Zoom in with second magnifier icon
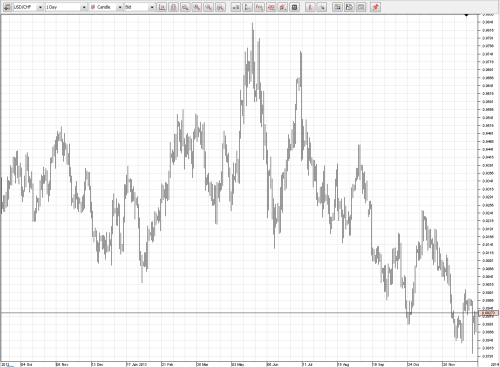The height and width of the screenshot is (367, 500). [197, 7]
